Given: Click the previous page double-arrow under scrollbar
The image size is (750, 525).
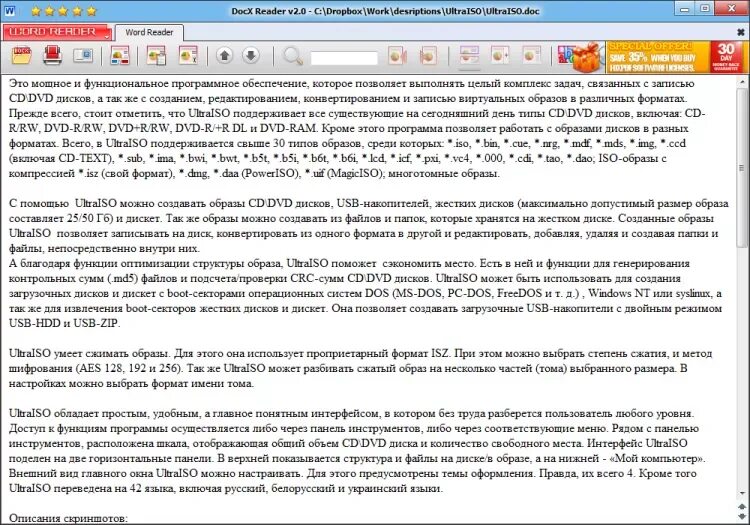Looking at the screenshot, I should click(x=742, y=506).
